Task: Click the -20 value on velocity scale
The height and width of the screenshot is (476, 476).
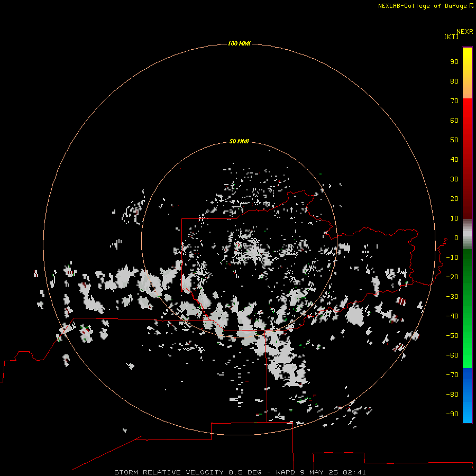Action: [452, 277]
